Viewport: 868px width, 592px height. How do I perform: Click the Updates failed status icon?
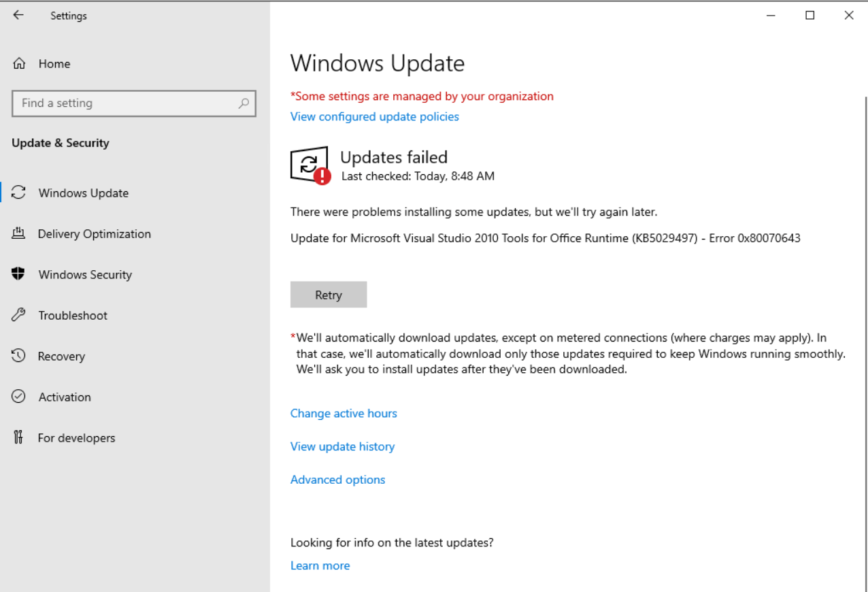[310, 165]
